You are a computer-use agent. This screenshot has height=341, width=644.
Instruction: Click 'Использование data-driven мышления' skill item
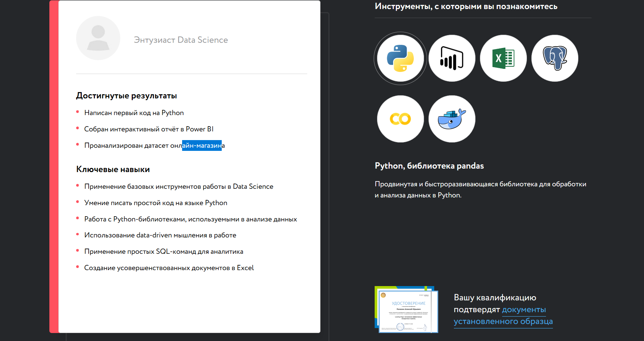160,235
